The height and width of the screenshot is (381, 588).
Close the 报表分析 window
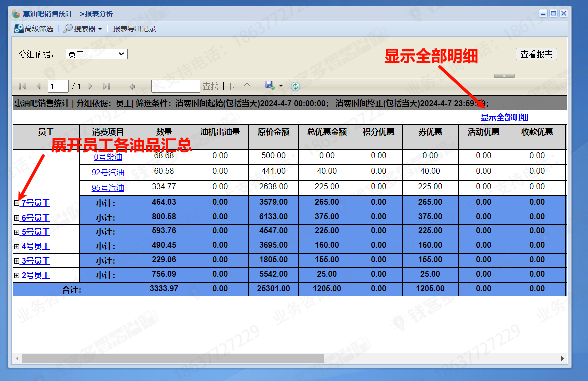tap(563, 14)
